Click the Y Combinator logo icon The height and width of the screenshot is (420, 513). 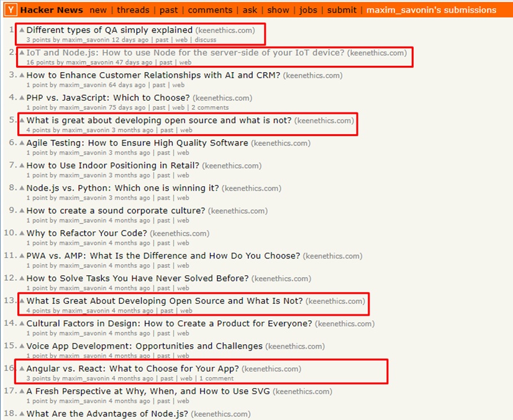[x=11, y=10]
